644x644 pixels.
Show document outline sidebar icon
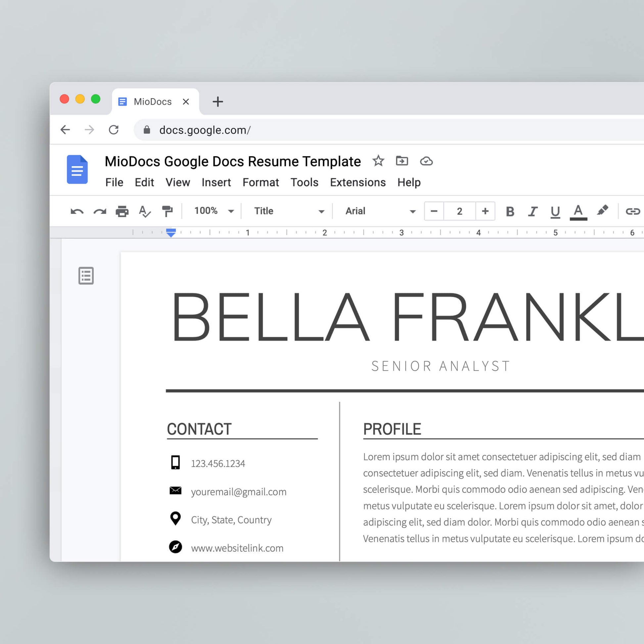(86, 276)
